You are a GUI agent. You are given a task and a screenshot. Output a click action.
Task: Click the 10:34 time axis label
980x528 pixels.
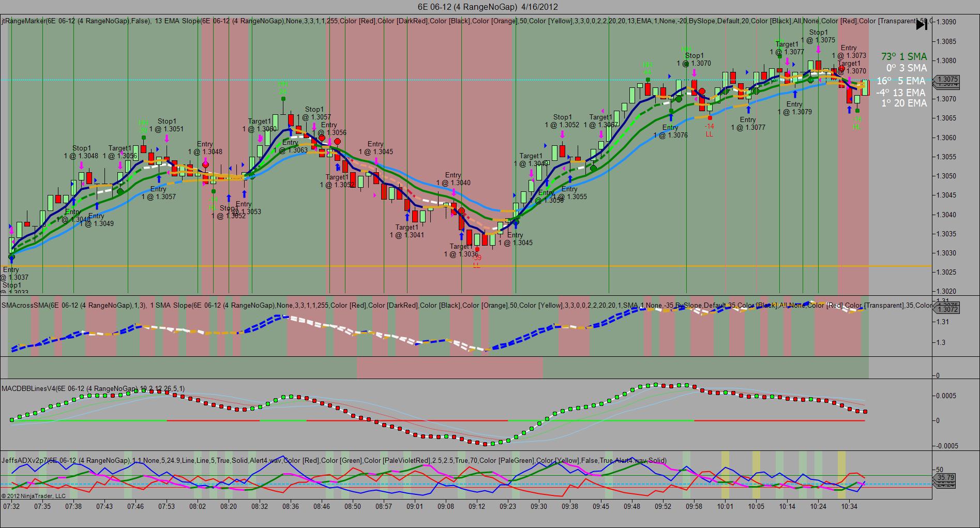(x=849, y=507)
